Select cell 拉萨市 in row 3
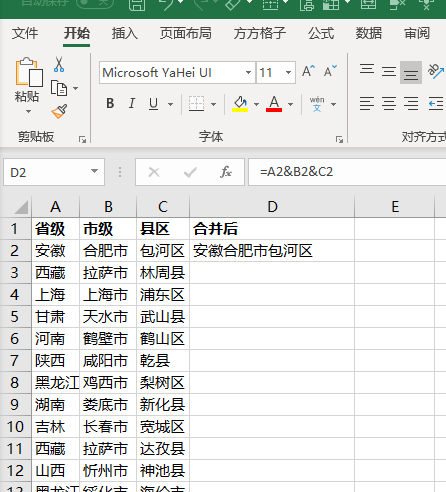446x492 pixels. click(x=108, y=273)
